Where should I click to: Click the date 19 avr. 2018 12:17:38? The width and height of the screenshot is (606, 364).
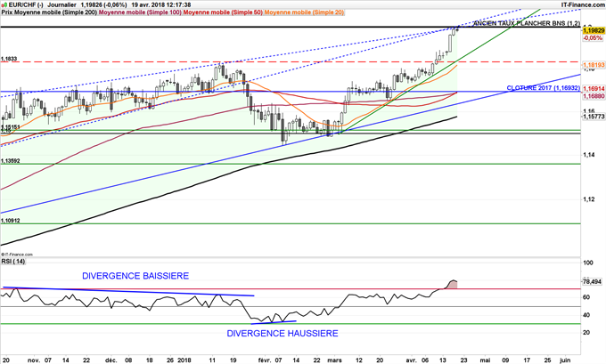tap(160, 4)
